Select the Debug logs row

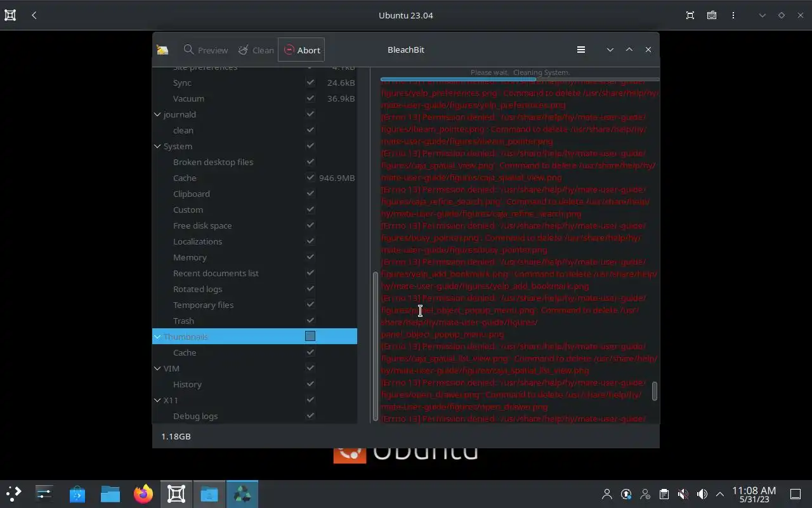click(x=254, y=416)
